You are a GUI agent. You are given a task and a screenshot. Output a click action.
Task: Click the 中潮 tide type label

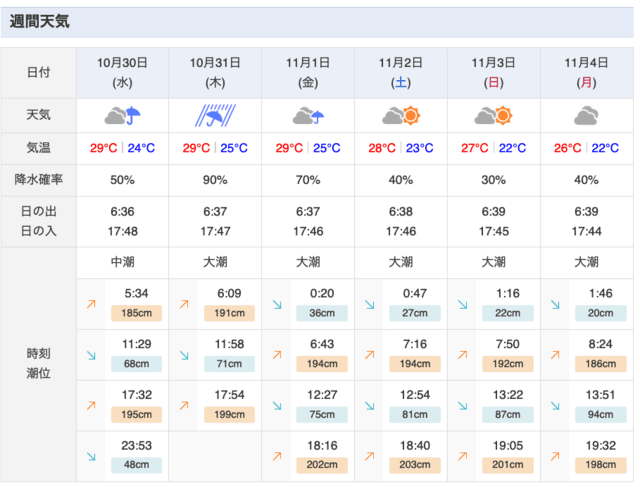(123, 262)
